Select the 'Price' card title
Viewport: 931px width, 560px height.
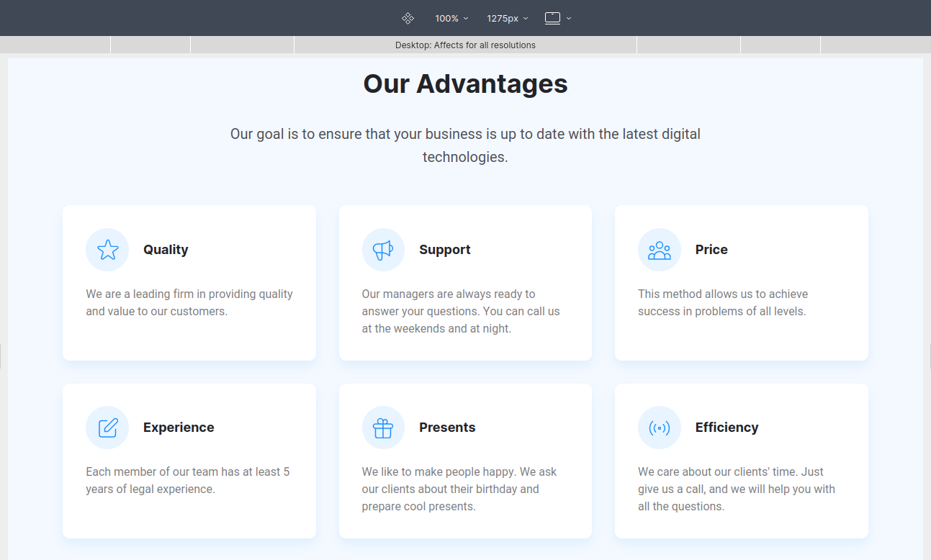click(x=711, y=250)
